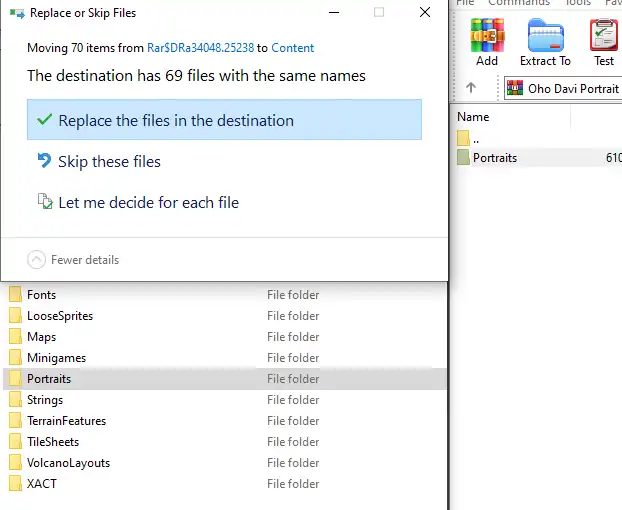Close the Replace or Skip Files dialog
622x510 pixels.
point(425,13)
